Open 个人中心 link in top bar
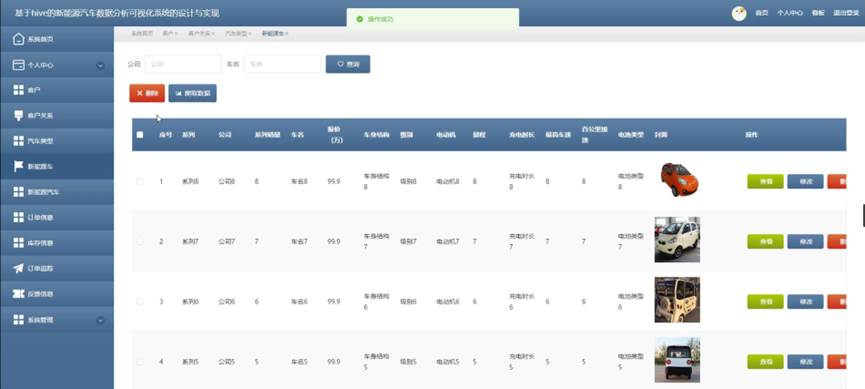The width and height of the screenshot is (865, 389). [790, 13]
